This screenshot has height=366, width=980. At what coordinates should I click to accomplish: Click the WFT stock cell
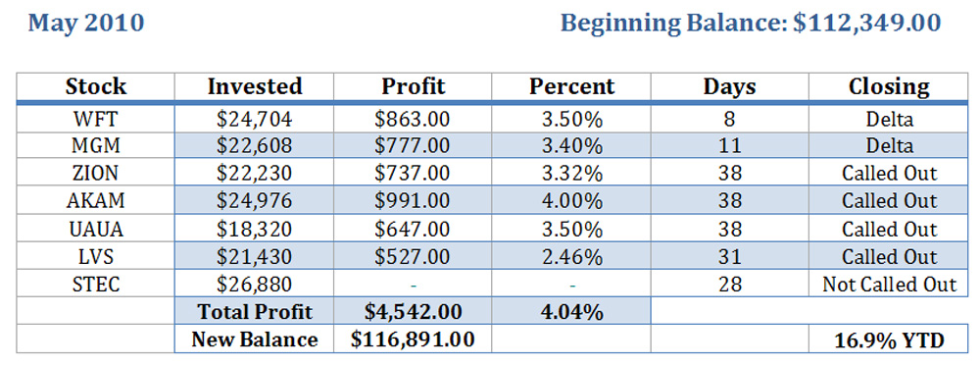96,119
